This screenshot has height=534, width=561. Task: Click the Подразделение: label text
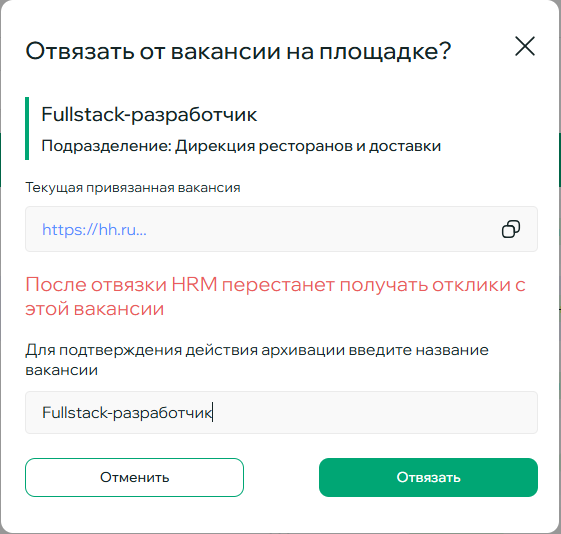click(x=107, y=146)
